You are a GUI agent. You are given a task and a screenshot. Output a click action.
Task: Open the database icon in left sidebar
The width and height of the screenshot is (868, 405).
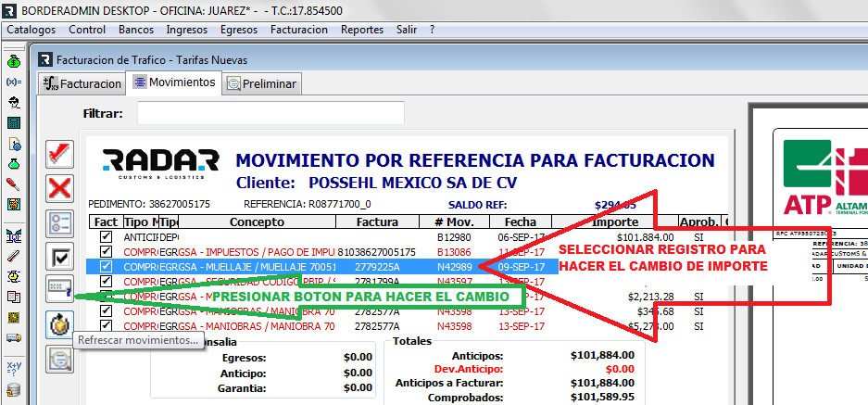[x=14, y=390]
